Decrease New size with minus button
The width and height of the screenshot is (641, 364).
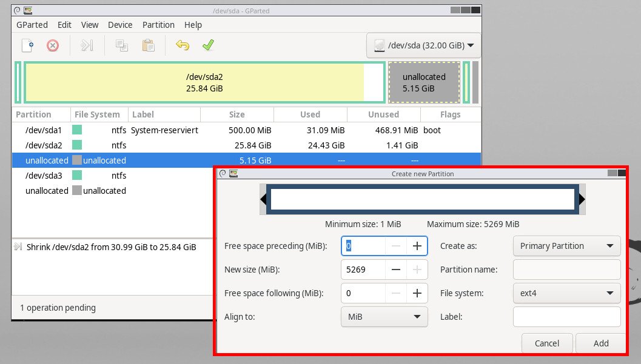coord(396,270)
